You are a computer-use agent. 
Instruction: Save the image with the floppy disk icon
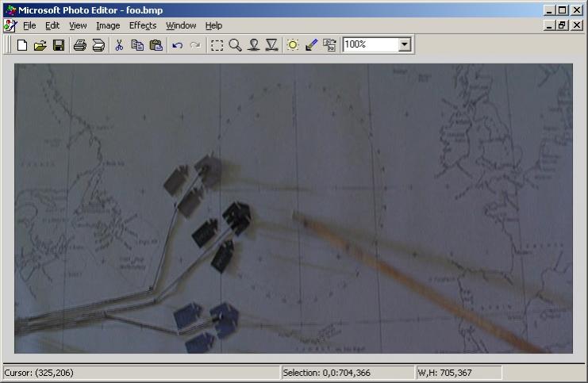(58, 45)
